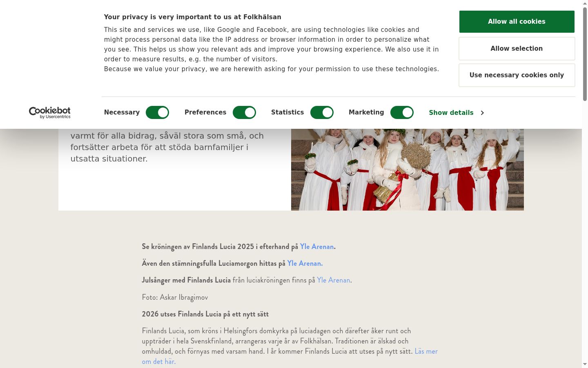
Task: Accept with Allow all cookies button
Action: pos(517,22)
